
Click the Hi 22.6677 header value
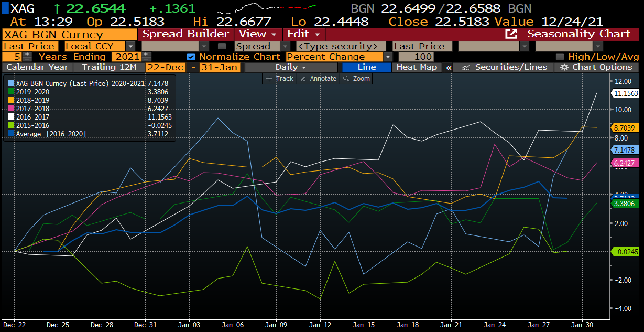[232, 22]
